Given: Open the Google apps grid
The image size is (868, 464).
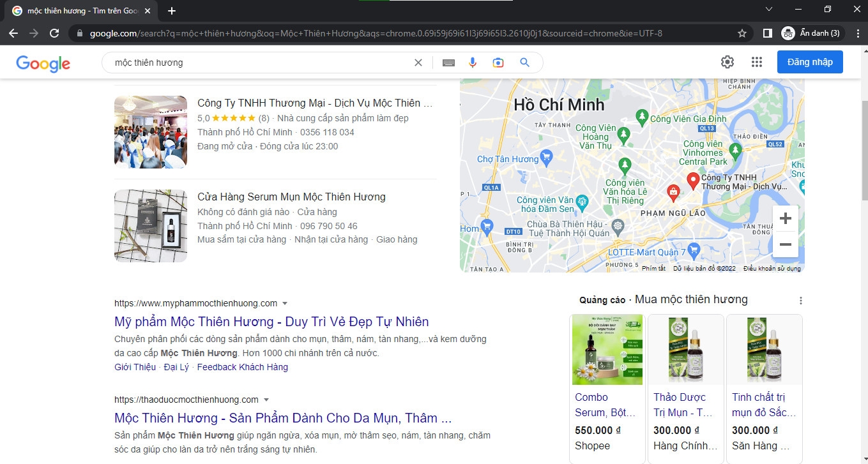Looking at the screenshot, I should coord(757,62).
